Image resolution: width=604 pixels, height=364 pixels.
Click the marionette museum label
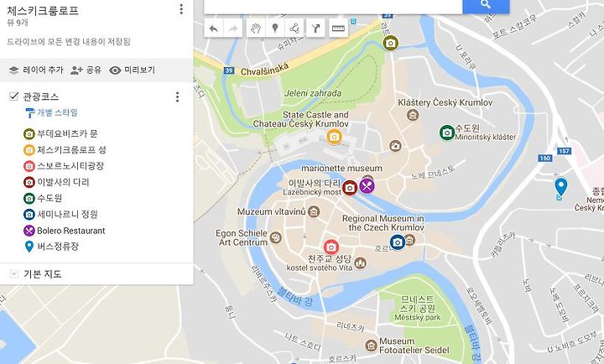tap(341, 169)
